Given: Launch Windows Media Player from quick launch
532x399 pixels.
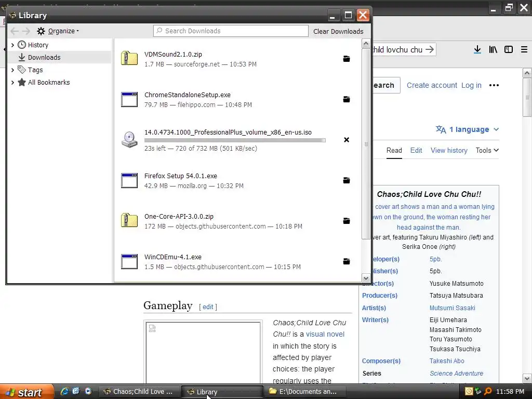Looking at the screenshot, I should (x=88, y=391).
